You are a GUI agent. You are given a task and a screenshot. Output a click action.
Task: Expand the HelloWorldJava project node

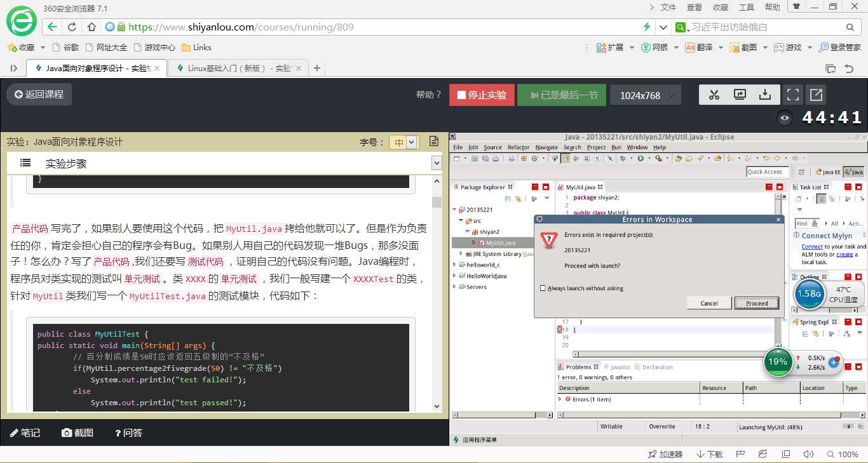coord(454,276)
